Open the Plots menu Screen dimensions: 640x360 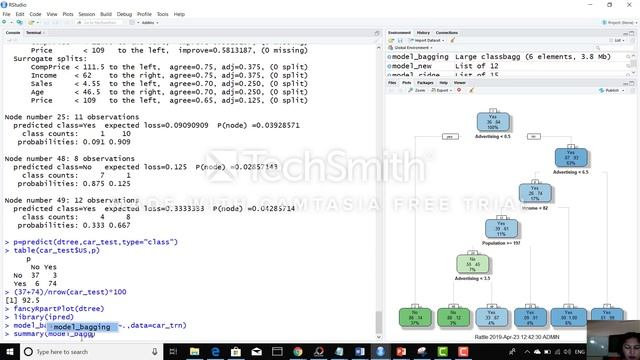click(x=68, y=14)
